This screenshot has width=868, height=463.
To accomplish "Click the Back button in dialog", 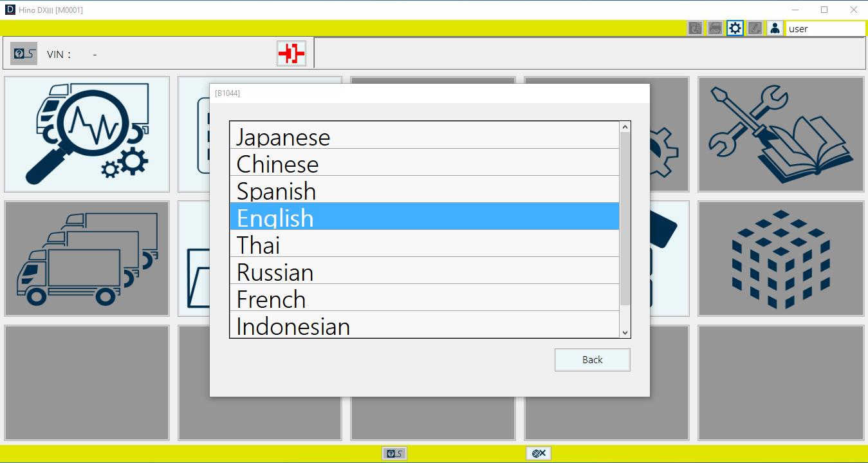I will [x=592, y=360].
